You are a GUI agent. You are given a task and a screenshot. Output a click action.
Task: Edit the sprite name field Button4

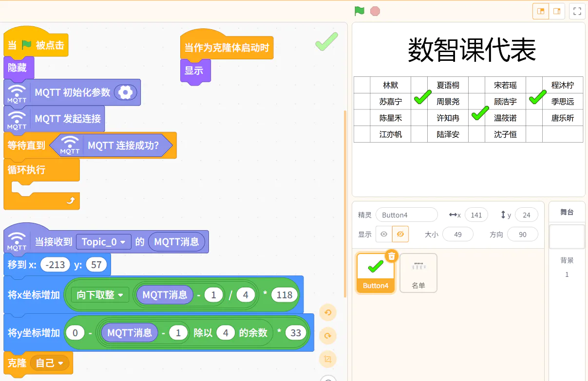click(x=407, y=215)
